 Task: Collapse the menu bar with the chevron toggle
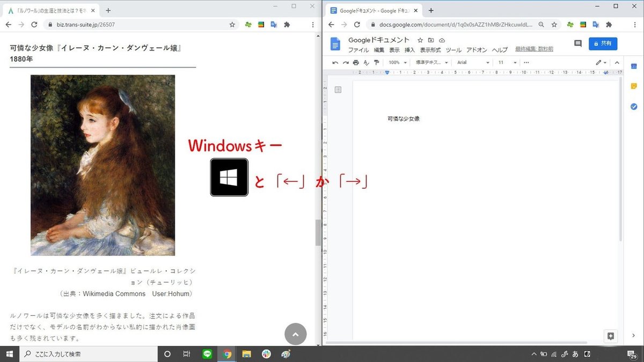617,63
